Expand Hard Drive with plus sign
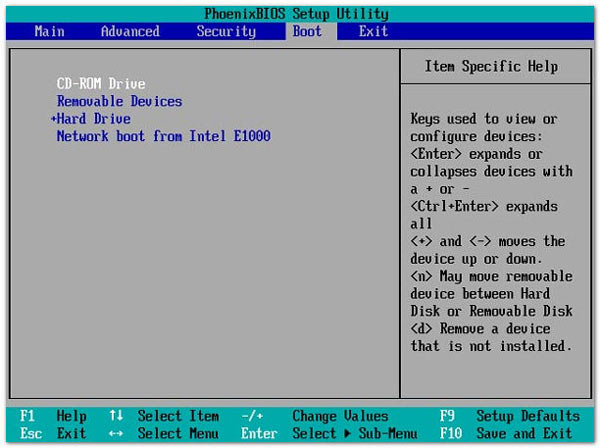The height and width of the screenshot is (448, 600). click(53, 119)
